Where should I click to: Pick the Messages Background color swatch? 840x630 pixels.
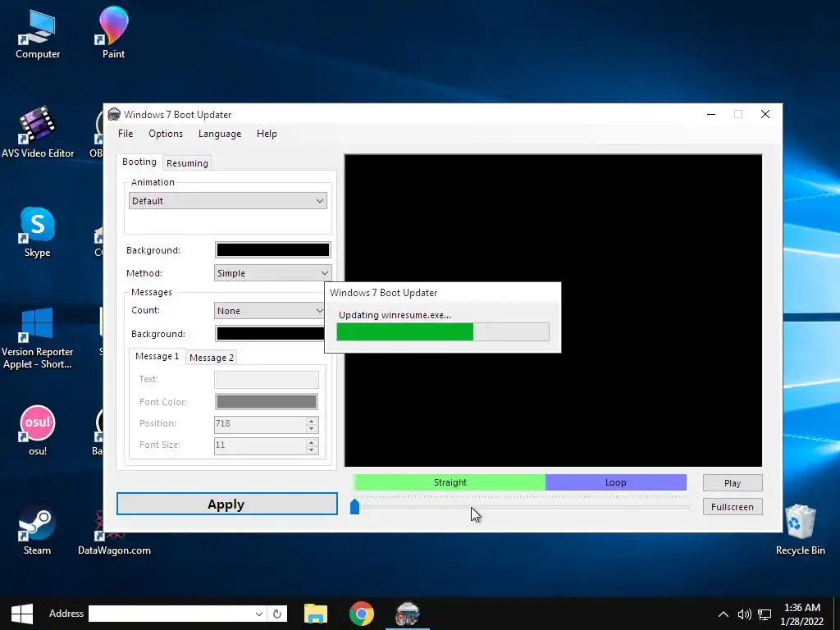coord(270,333)
